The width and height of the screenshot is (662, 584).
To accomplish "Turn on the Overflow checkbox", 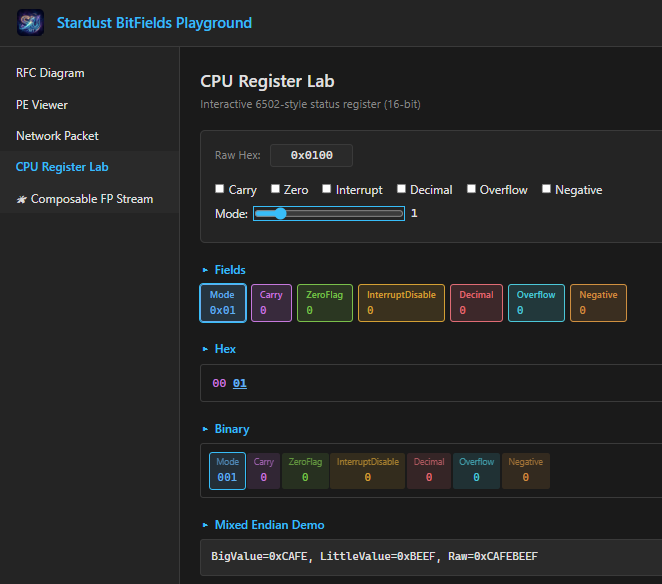I will [471, 189].
